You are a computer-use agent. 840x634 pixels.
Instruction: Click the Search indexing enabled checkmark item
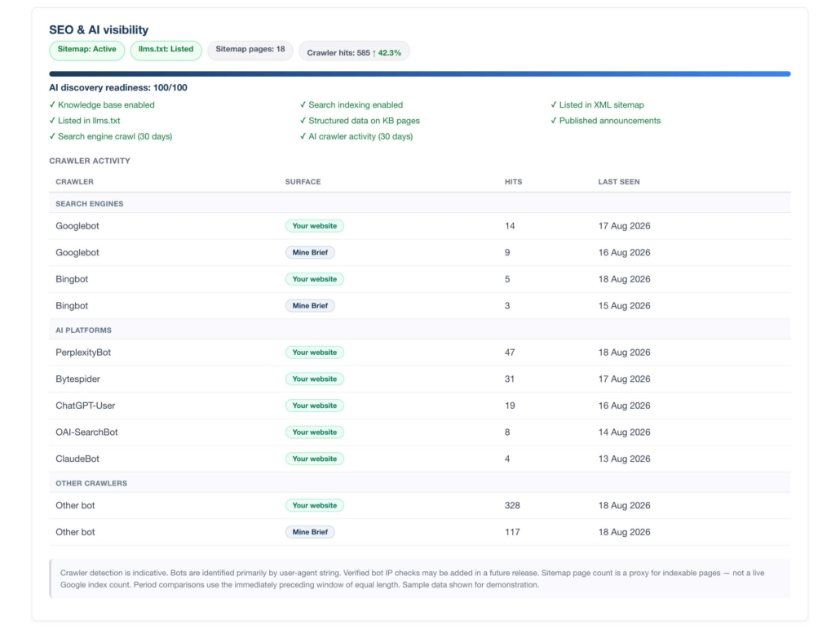tap(351, 105)
